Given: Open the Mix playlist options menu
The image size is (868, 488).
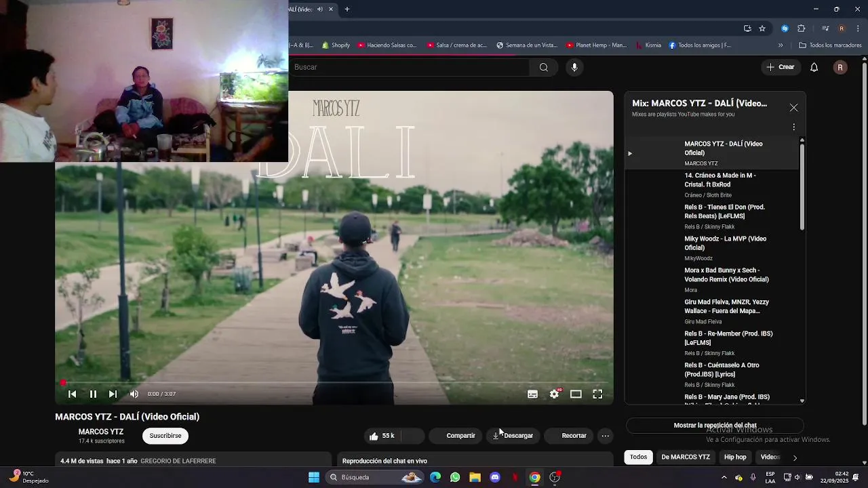Looking at the screenshot, I should pos(793,127).
